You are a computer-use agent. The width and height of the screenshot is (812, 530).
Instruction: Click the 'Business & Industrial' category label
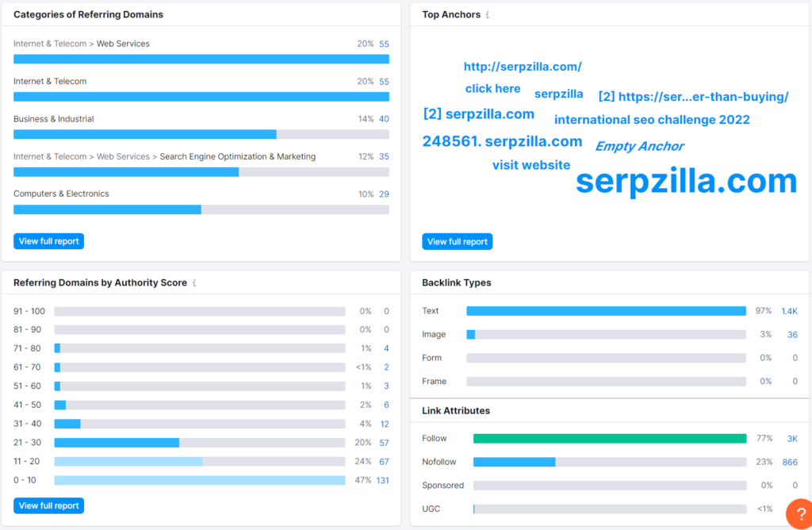pyautogui.click(x=53, y=119)
